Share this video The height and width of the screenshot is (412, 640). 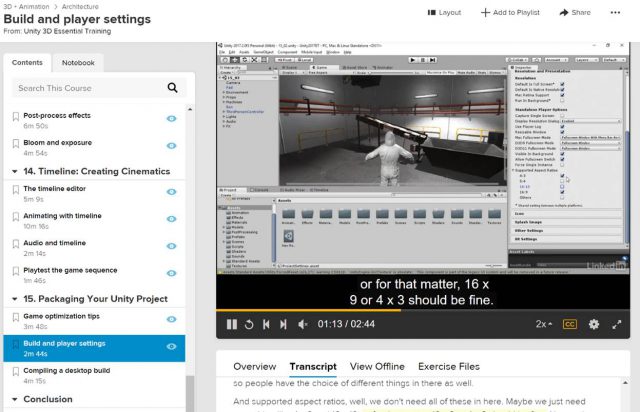pos(575,13)
